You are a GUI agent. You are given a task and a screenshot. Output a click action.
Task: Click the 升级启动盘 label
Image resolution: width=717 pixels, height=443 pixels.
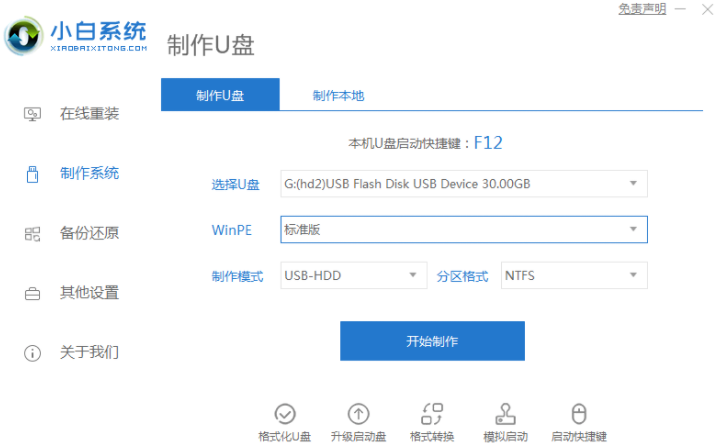coord(358,437)
